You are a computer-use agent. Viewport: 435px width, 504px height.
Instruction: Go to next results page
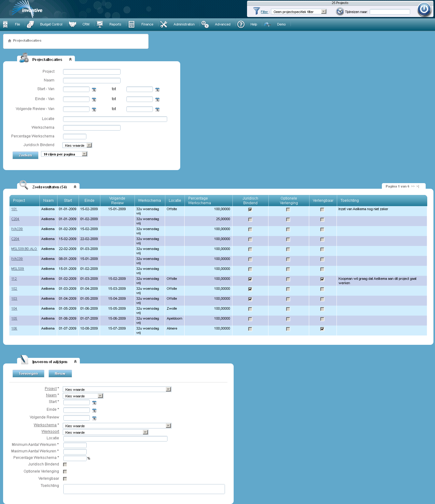(413, 187)
